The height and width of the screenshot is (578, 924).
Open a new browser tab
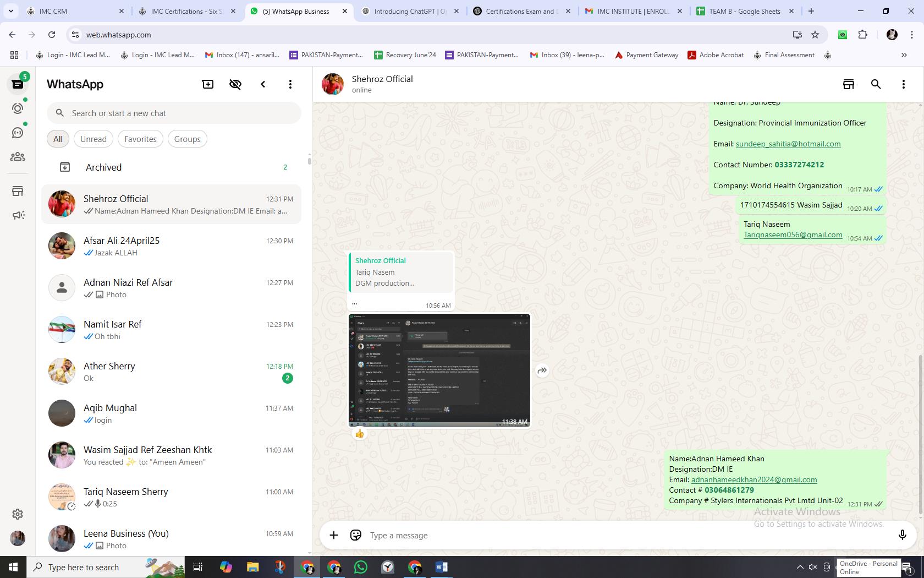811,11
